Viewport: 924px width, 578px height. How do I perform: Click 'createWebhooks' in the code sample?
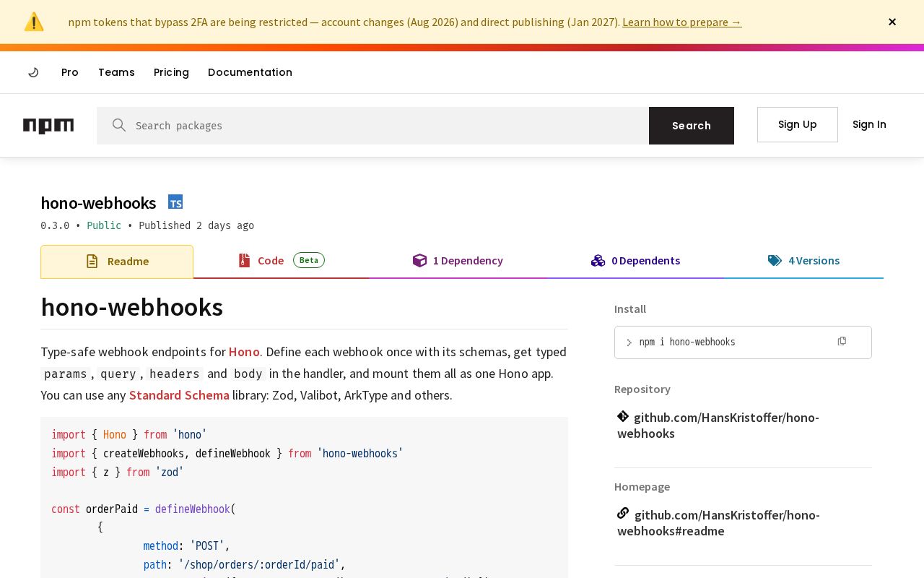144,454
